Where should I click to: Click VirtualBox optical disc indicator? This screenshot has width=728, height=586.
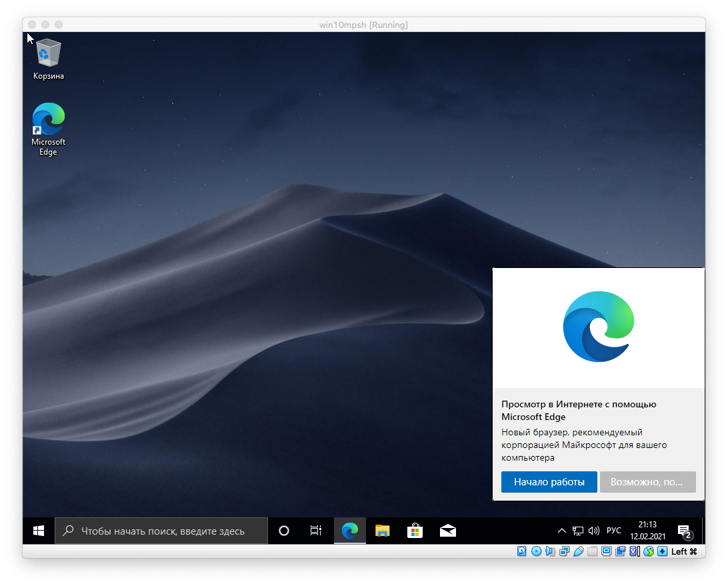click(536, 551)
